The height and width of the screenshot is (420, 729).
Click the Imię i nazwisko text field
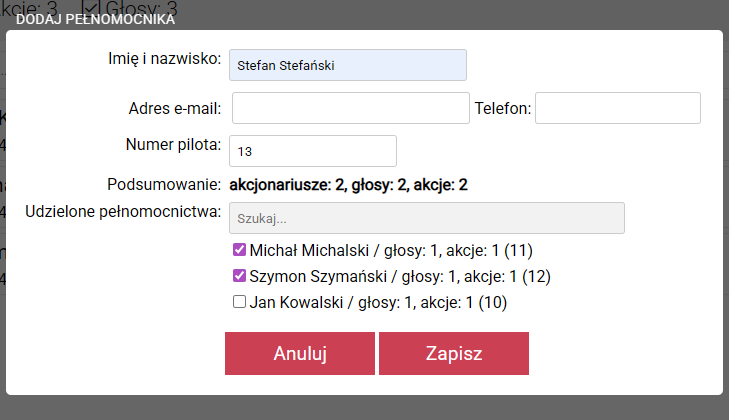point(347,65)
